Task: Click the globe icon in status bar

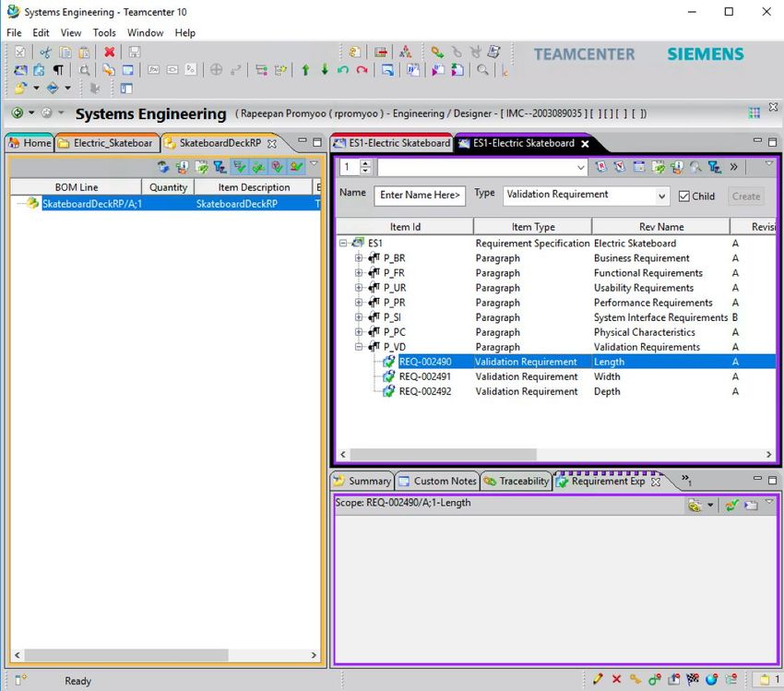Action: tap(711, 679)
